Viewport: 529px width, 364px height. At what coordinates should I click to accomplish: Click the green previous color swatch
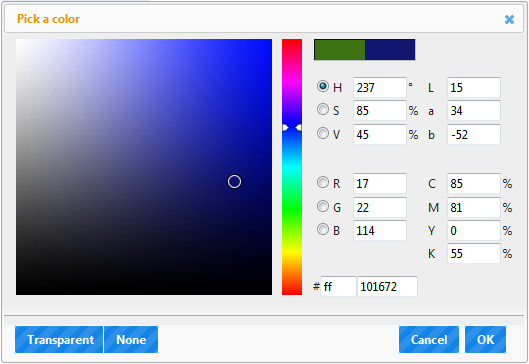click(339, 50)
